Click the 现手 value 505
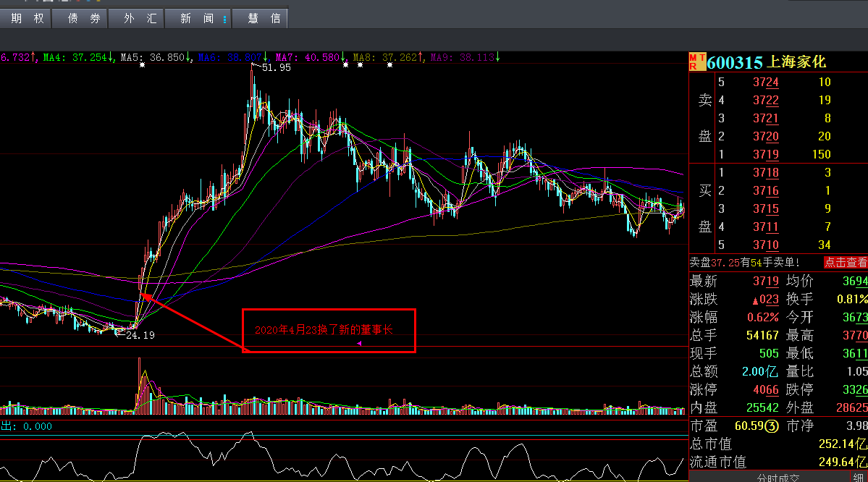The height and width of the screenshot is (482, 868). [769, 354]
